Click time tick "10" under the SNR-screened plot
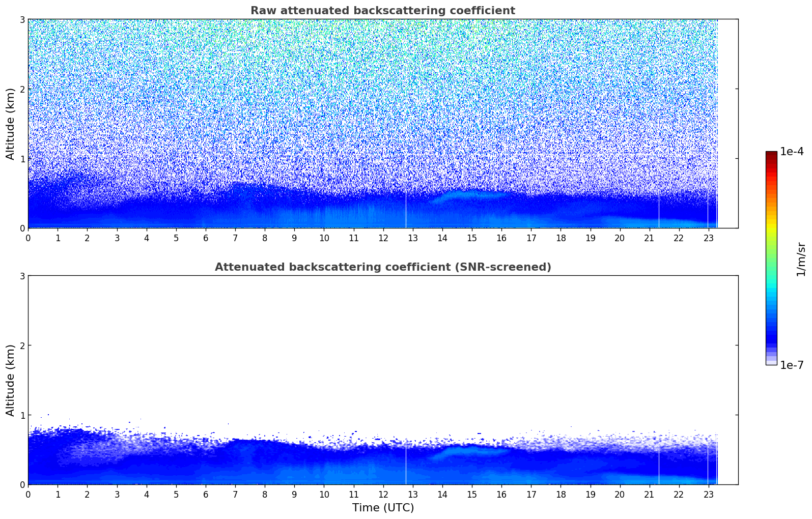Viewport: 812px width, 519px height. click(x=324, y=495)
